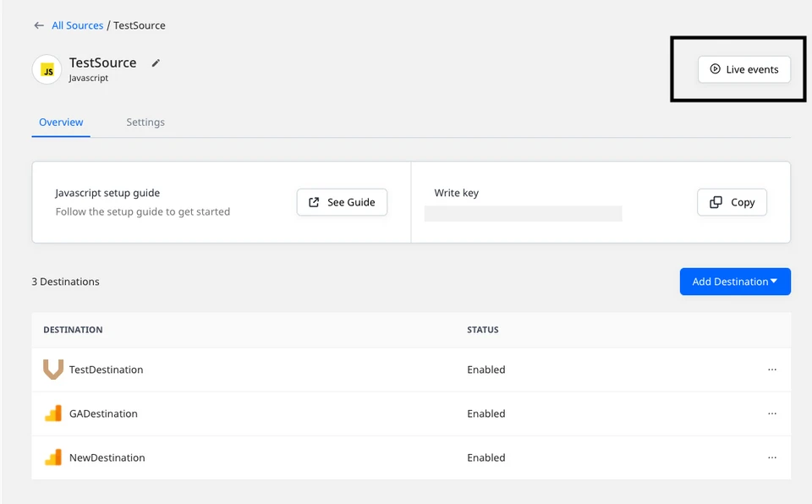Click the hidden write key field
812x504 pixels.
[x=523, y=213]
